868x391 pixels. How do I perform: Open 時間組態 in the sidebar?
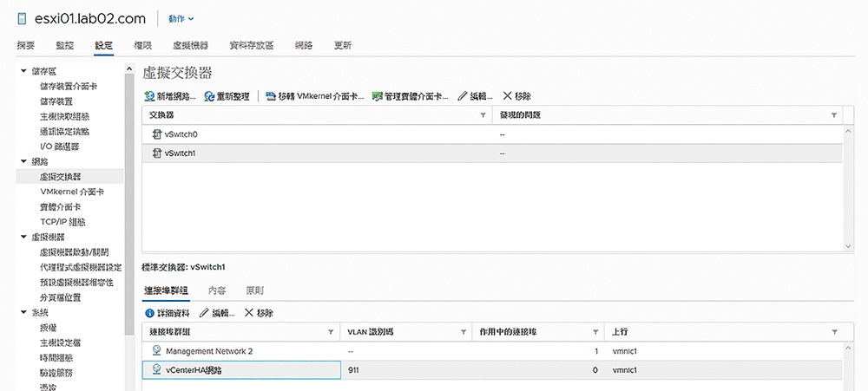click(x=56, y=357)
